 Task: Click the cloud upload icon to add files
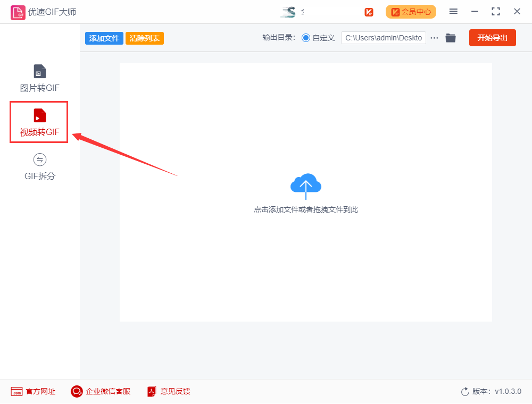tap(305, 186)
